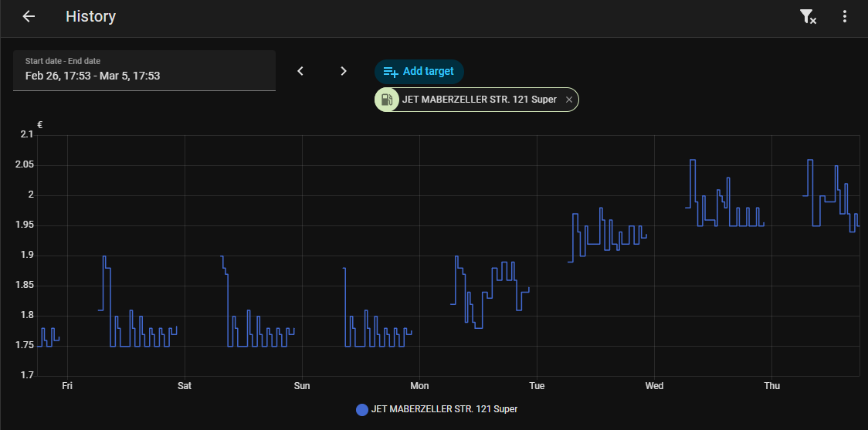
Task: Select the JET MABERZELLER STR. 121 Super chip
Action: coord(479,100)
